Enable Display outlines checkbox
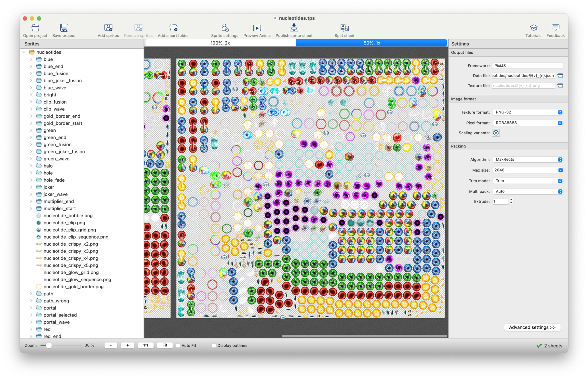Screen dimensions: 588x379 click(x=214, y=345)
